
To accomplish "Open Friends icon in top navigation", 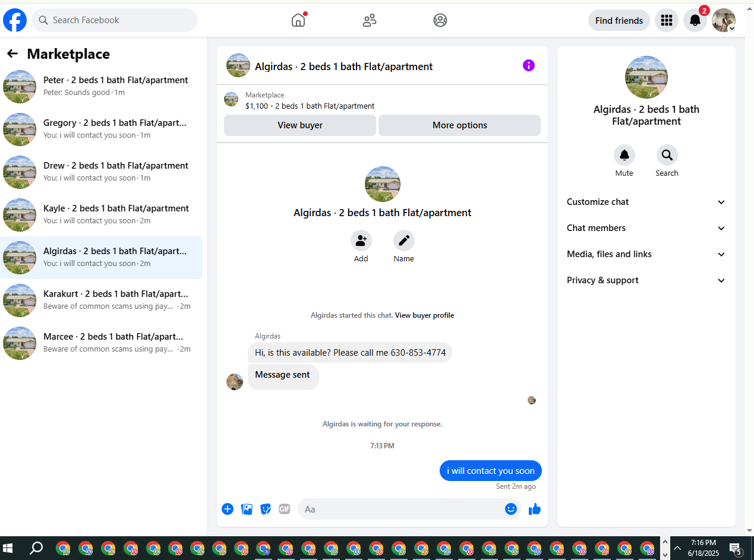I will (370, 21).
